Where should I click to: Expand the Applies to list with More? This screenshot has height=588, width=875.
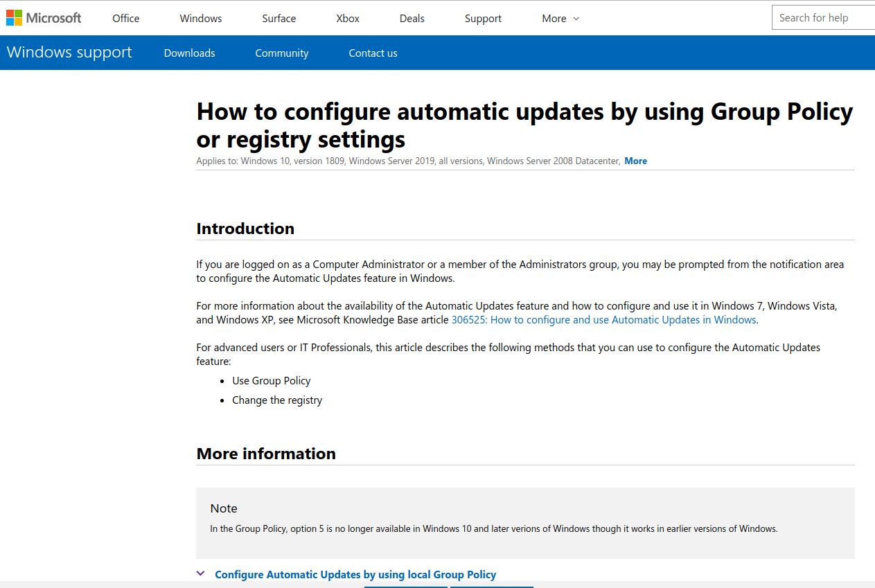pos(635,161)
